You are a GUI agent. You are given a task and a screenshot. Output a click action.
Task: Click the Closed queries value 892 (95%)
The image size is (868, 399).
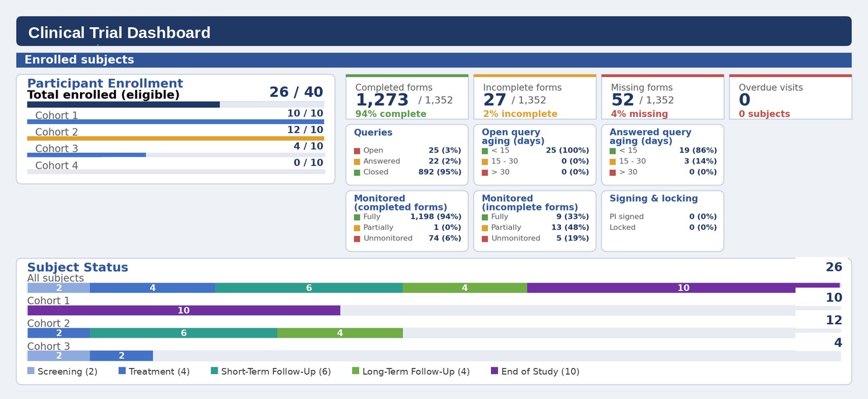[x=440, y=172]
